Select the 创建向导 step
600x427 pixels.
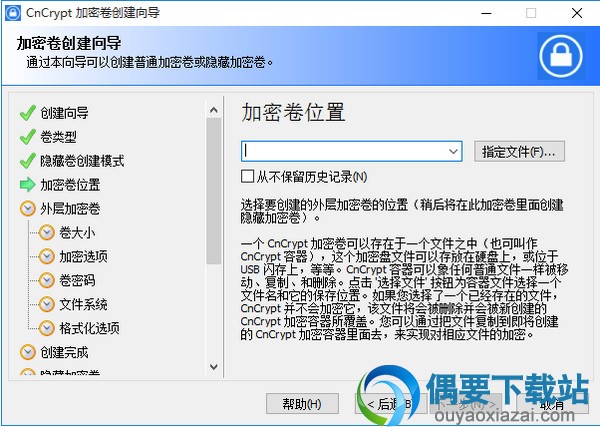(64, 113)
